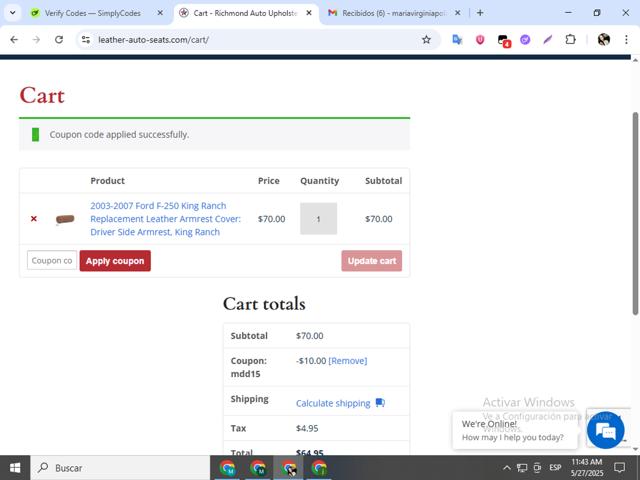The width and height of the screenshot is (640, 480).
Task: Go forward to the next page
Action: coord(36,40)
